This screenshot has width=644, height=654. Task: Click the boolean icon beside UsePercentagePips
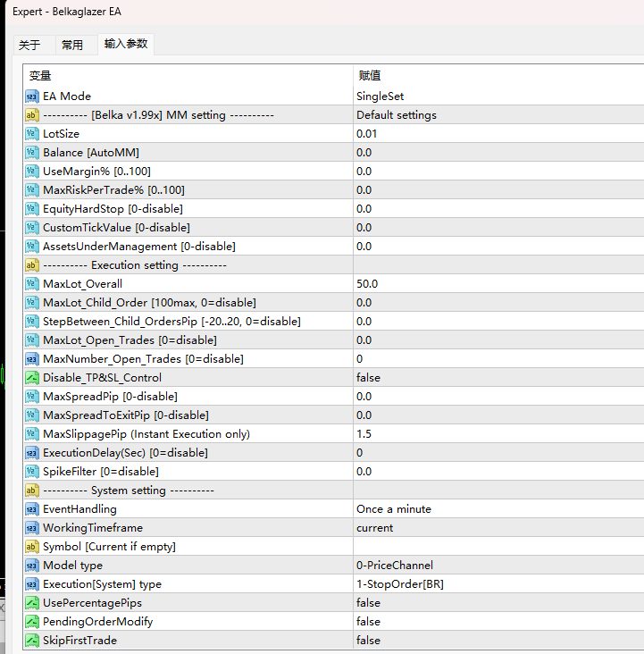31,603
